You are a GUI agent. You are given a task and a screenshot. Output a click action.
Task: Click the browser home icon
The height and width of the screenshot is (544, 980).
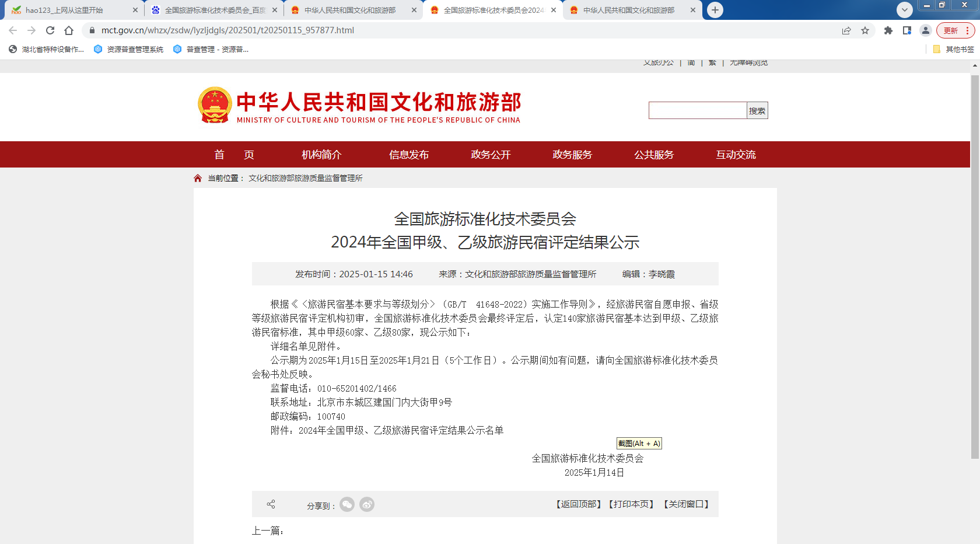pos(69,30)
